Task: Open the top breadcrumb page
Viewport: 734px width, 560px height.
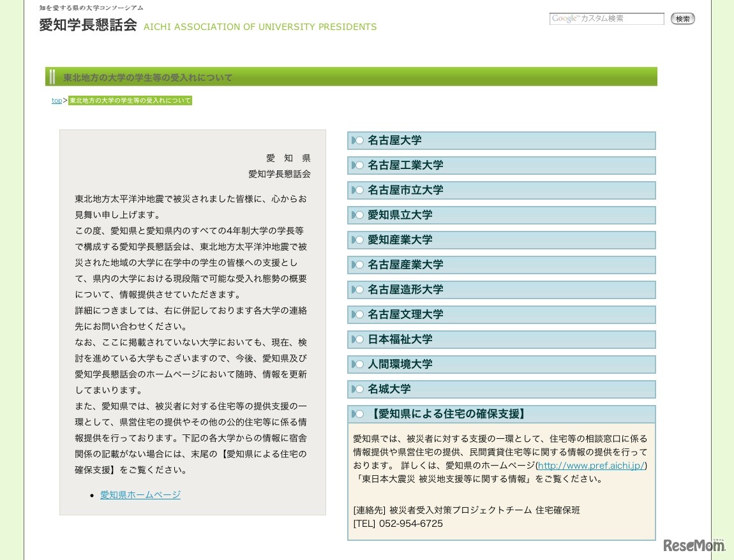Action: pos(56,100)
